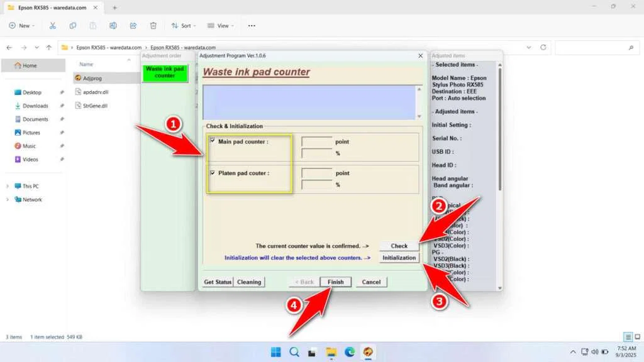Screen dimensions: 644x362
Task: Open the View dropdown menu
Action: (x=221, y=26)
